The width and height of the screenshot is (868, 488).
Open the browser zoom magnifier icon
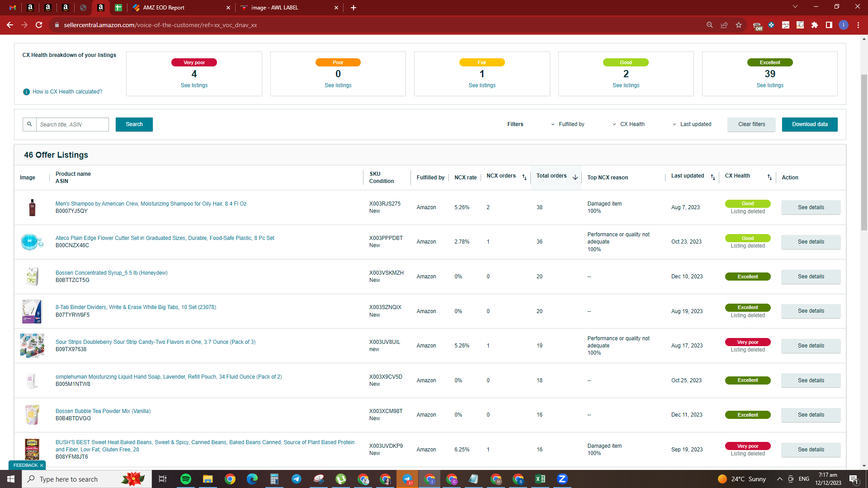click(x=710, y=25)
